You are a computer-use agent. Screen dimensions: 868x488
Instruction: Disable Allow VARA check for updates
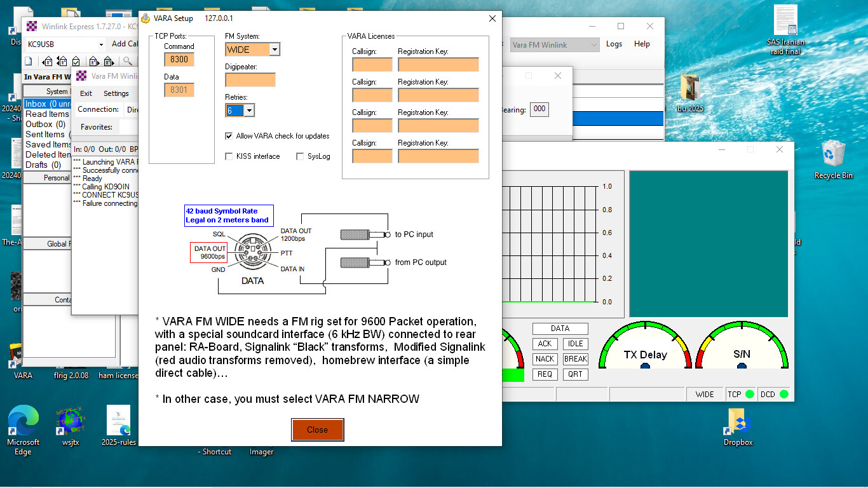pos(229,136)
